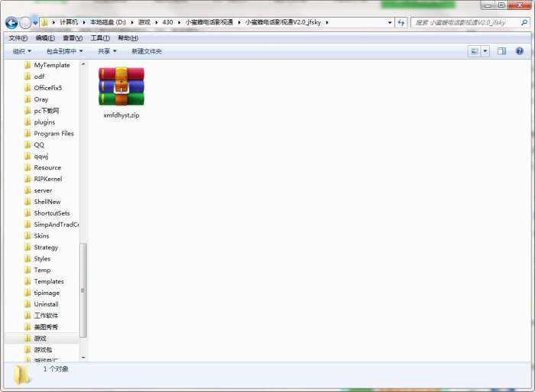
Task: Toggle the preview pane icon
Action: (501, 51)
